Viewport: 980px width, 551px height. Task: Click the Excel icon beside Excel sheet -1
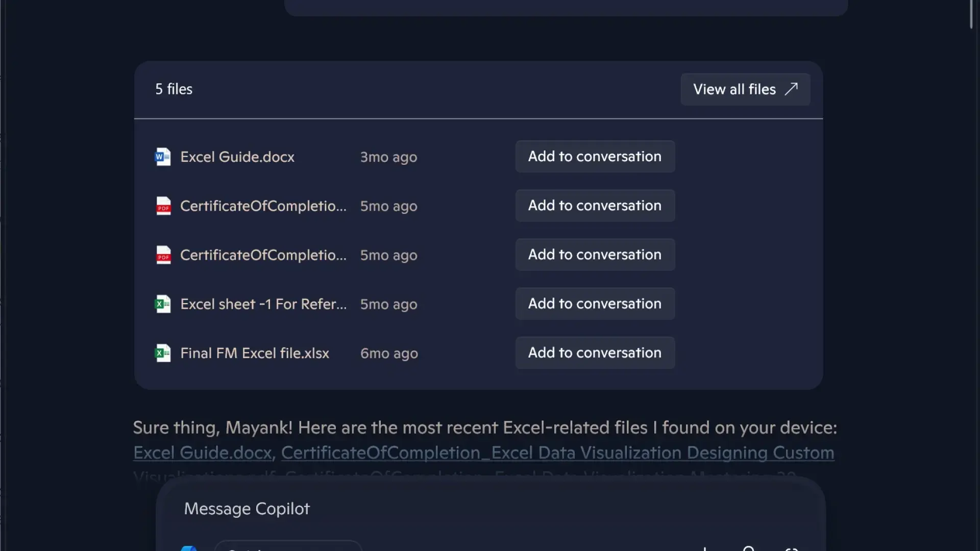coord(162,304)
